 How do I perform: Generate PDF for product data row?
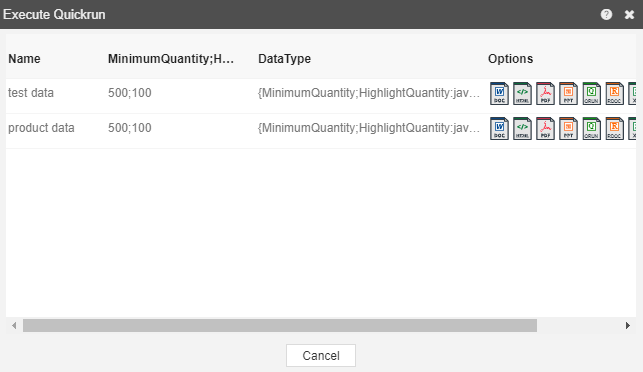545,129
